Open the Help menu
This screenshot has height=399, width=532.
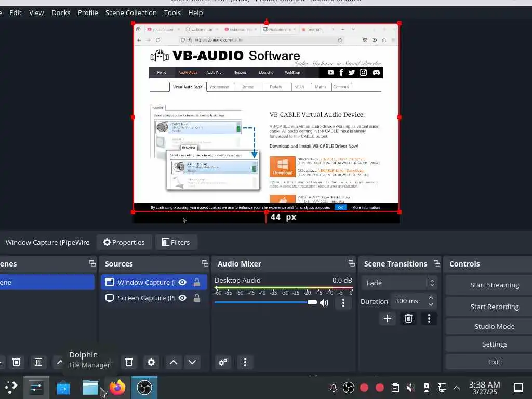[195, 13]
